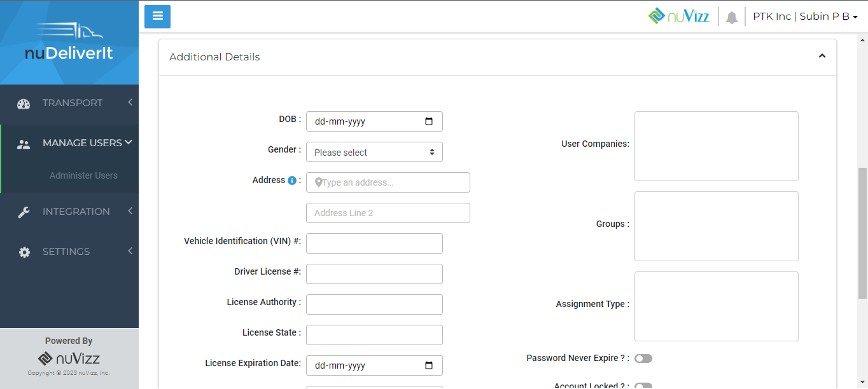The width and height of the screenshot is (868, 389).
Task: Click the Powered By nuVizz footer logo
Action: 69,358
